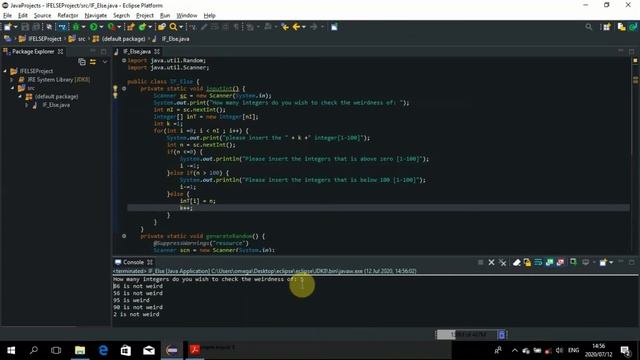The image size is (640, 360).
Task: Select the Console tab
Action: [x=133, y=262]
